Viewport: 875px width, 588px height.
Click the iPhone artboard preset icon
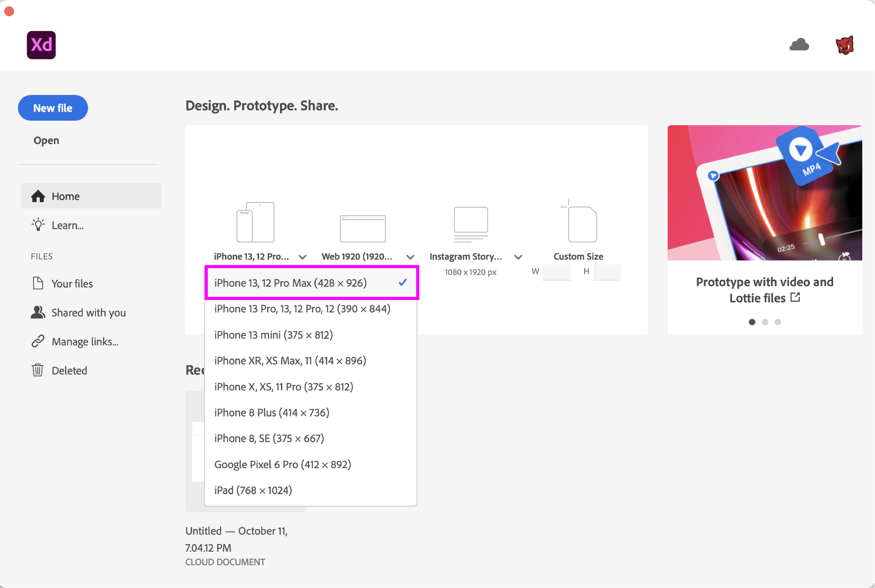[255, 222]
